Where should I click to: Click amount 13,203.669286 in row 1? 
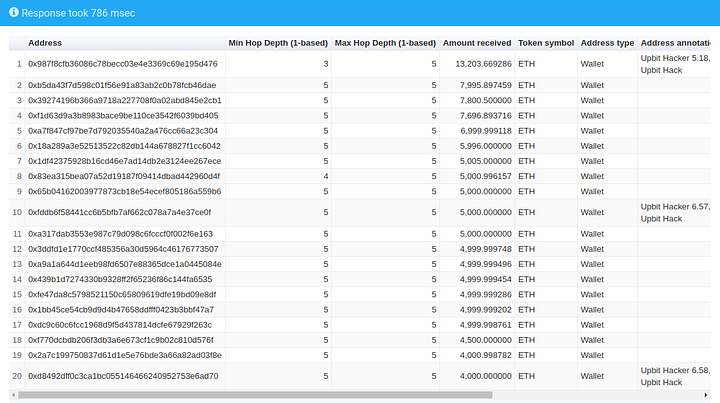point(483,64)
